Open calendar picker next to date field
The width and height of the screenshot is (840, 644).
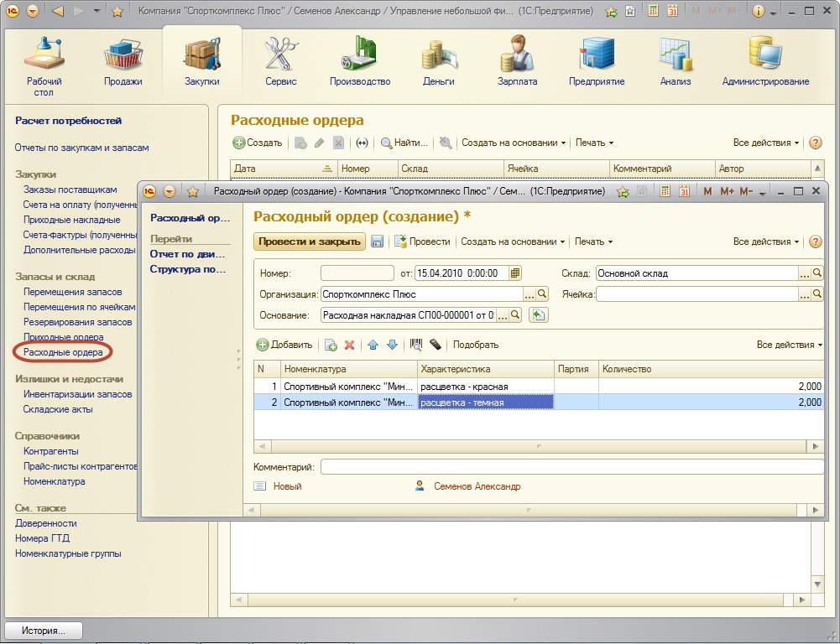click(x=515, y=273)
